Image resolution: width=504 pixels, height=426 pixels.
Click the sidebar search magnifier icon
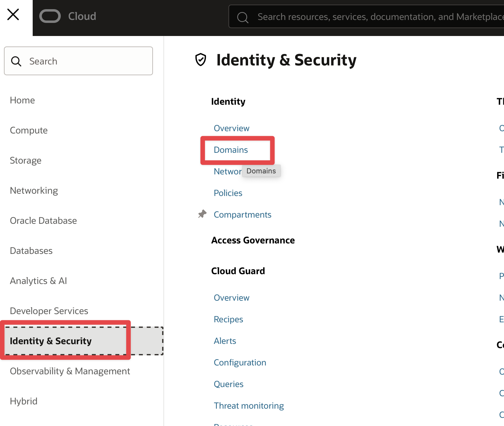coord(16,61)
